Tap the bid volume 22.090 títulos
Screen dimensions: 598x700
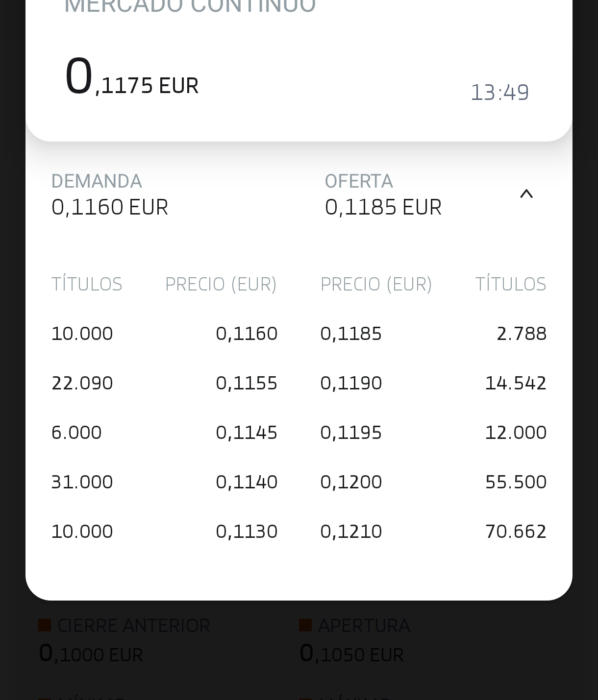click(82, 383)
